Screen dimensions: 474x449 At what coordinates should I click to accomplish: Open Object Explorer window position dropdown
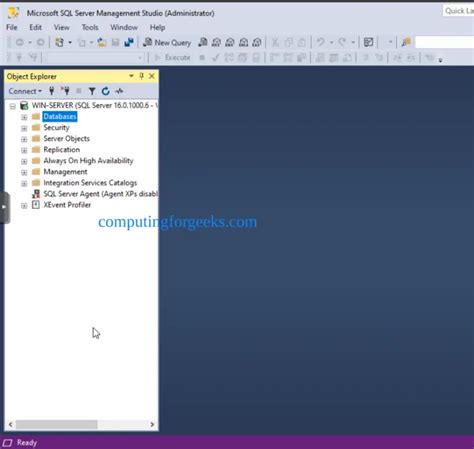point(131,76)
